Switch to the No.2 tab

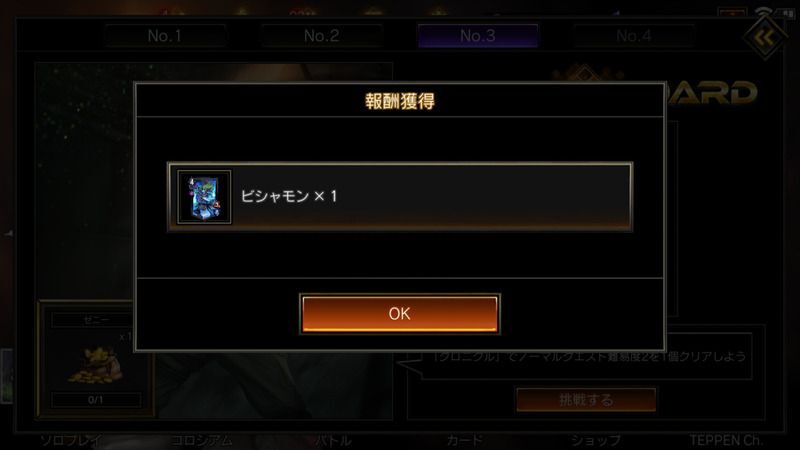[x=321, y=36]
